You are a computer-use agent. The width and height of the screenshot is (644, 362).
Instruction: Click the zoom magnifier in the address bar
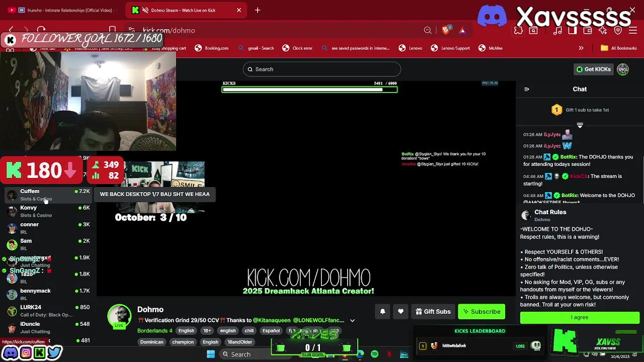(428, 30)
